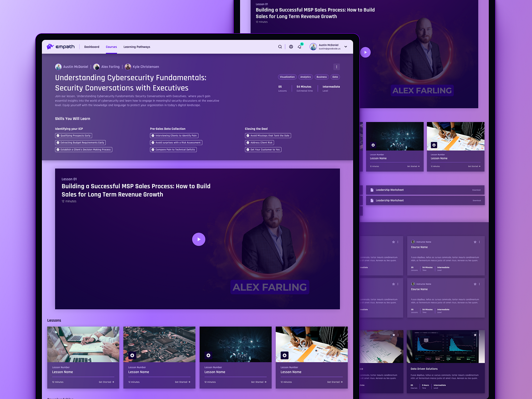Open the three-dot menu on the course header

click(x=336, y=67)
